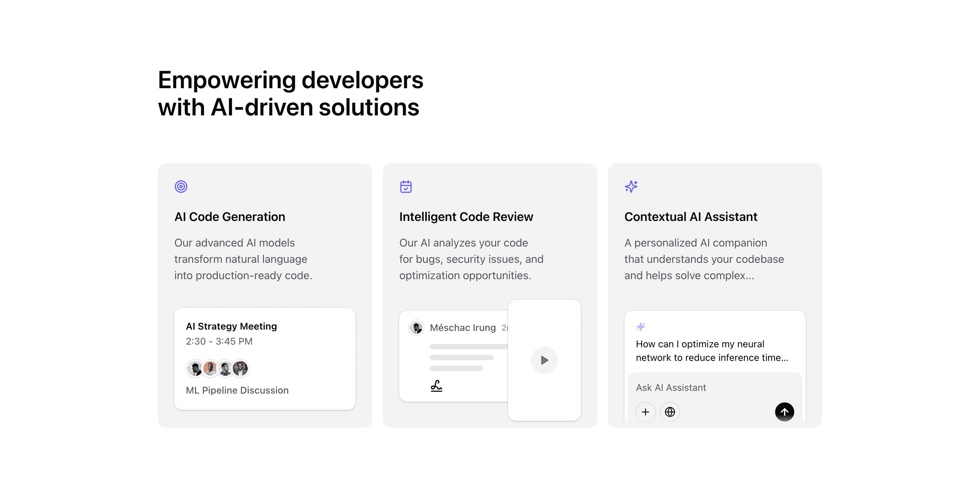
Task: Click the AI Code Generation heading
Action: (x=230, y=217)
